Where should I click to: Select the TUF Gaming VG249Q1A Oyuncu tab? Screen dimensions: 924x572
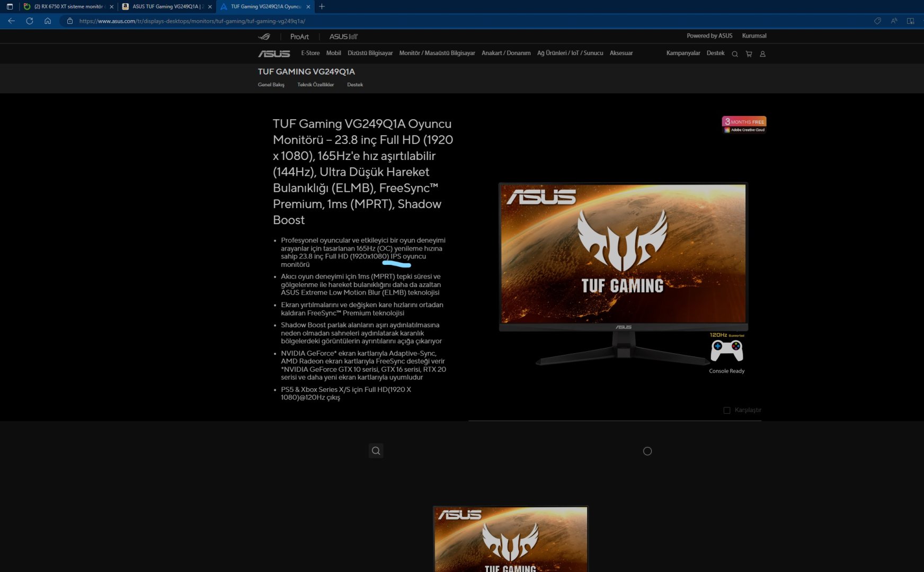(265, 7)
